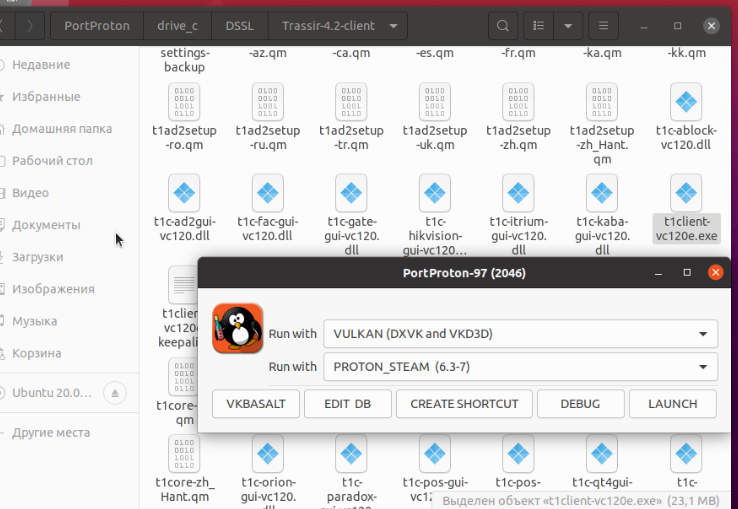Open view options dropdown arrow in header
Image resolution: width=738 pixels, height=509 pixels.
click(568, 25)
